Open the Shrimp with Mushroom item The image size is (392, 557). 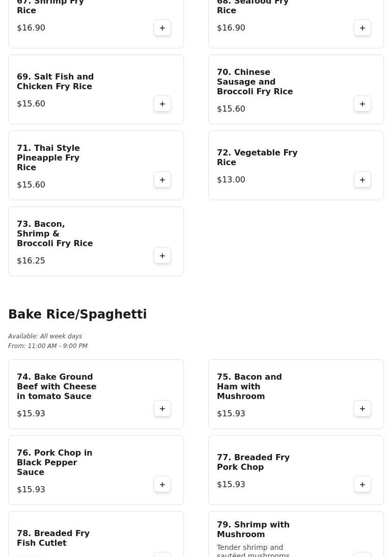click(x=253, y=529)
